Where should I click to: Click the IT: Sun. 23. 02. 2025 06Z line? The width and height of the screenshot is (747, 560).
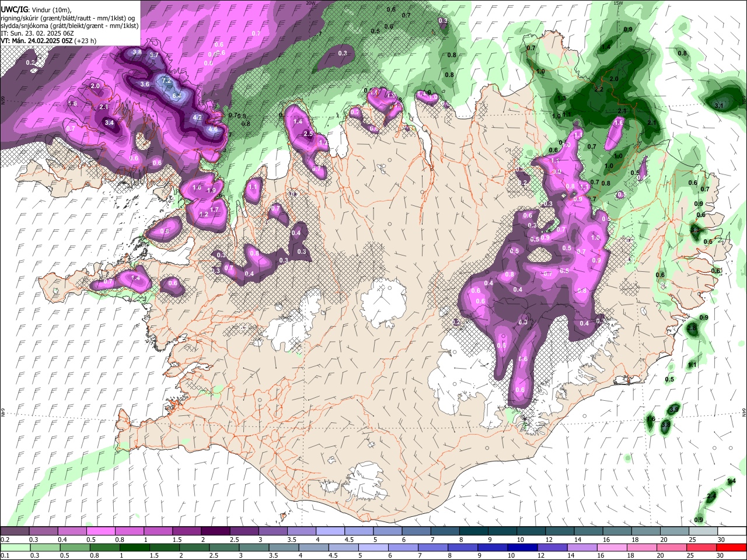37,33
